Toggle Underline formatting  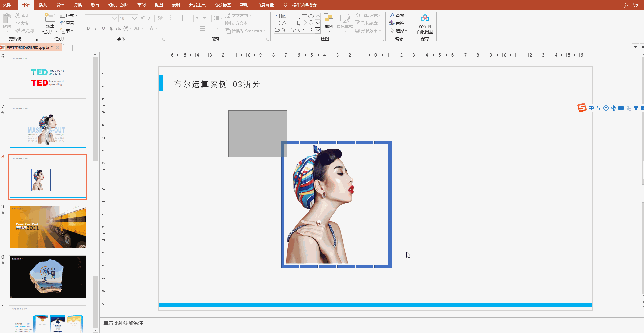click(x=103, y=28)
